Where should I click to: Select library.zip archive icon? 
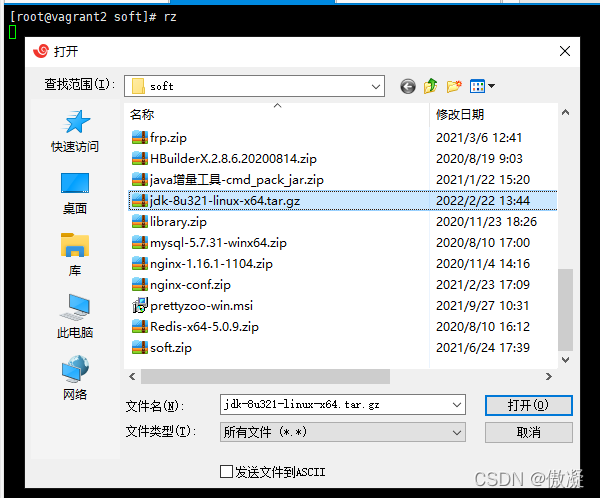[x=140, y=222]
